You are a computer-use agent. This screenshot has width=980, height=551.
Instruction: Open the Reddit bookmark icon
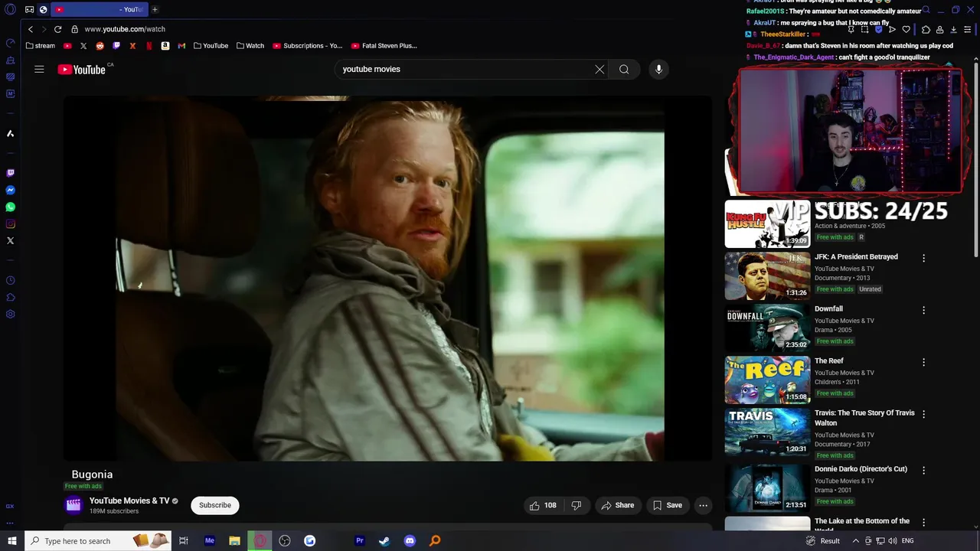tap(100, 46)
